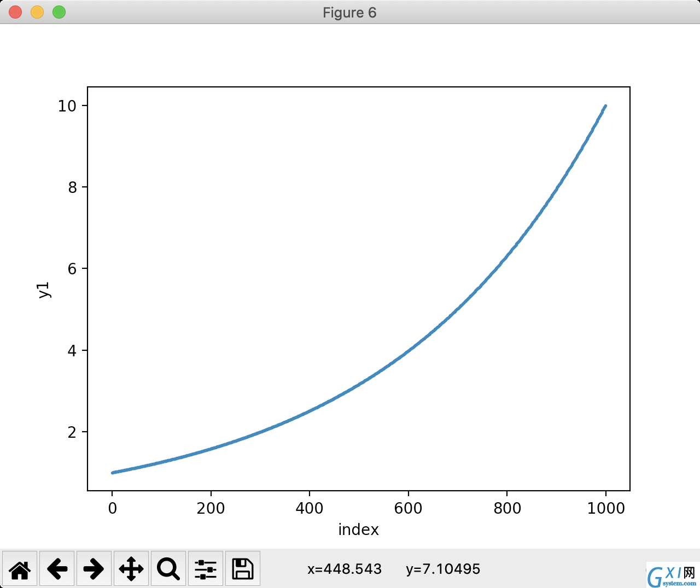
Task: Click the cursor readout 'y=7.10495'
Action: 443,569
